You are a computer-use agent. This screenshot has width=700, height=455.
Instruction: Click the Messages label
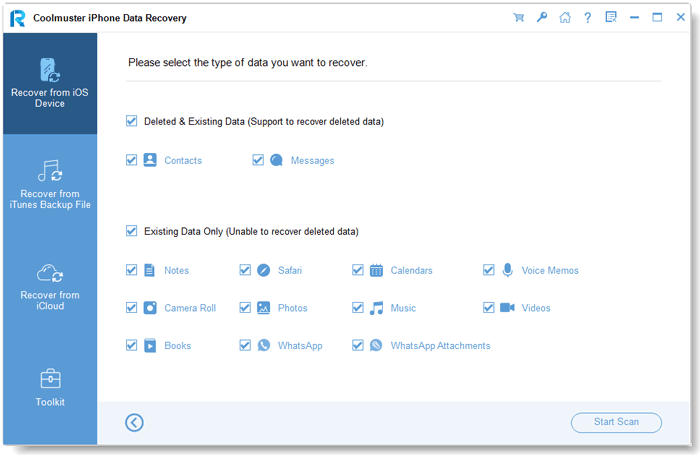tap(312, 160)
